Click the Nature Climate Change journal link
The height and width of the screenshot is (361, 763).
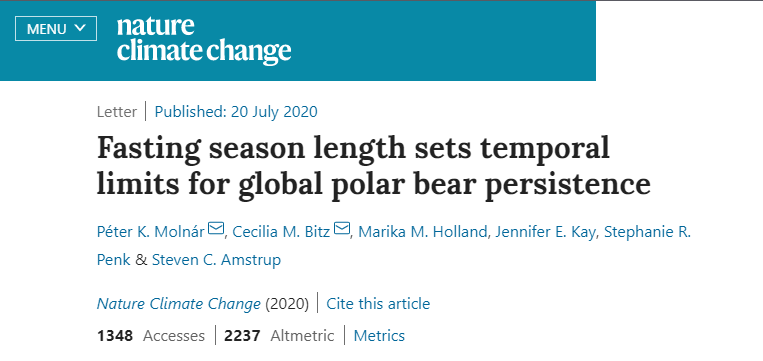[179, 304]
